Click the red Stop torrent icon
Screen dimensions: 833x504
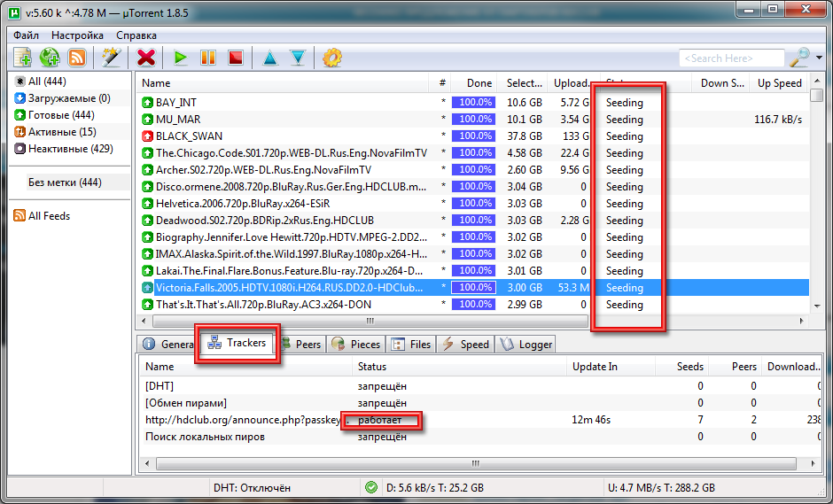tap(236, 58)
